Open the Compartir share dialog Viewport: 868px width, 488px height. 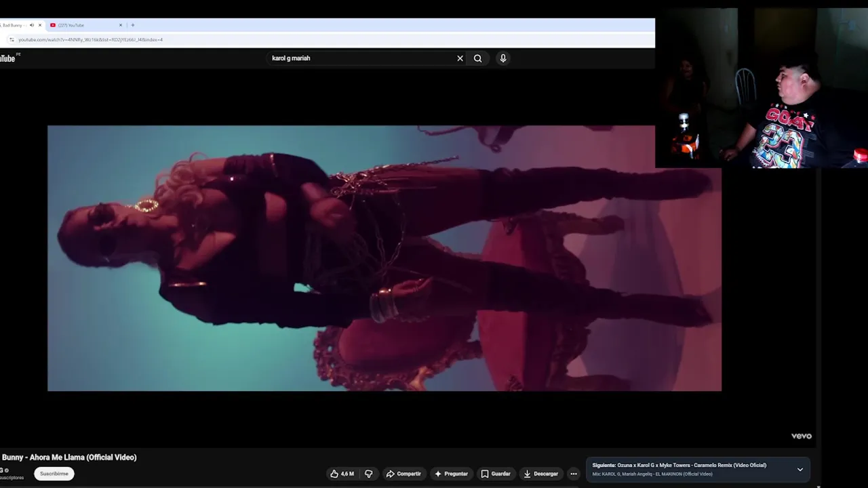pyautogui.click(x=403, y=474)
